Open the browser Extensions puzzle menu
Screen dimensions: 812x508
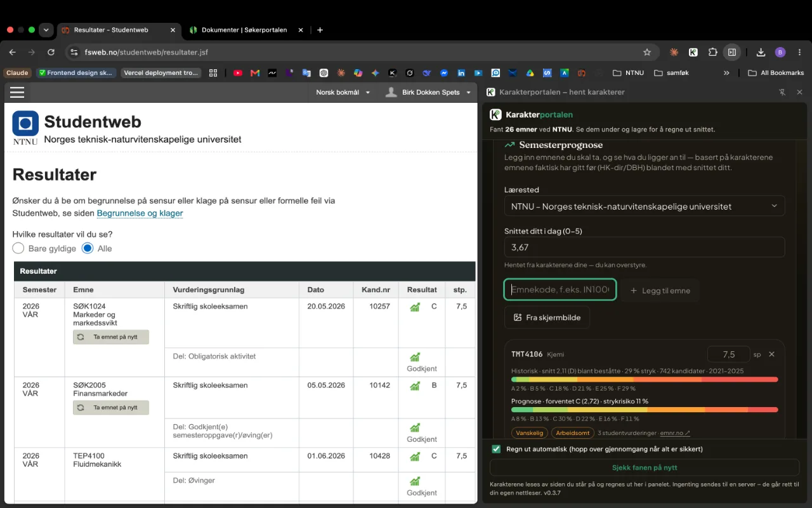pos(712,52)
